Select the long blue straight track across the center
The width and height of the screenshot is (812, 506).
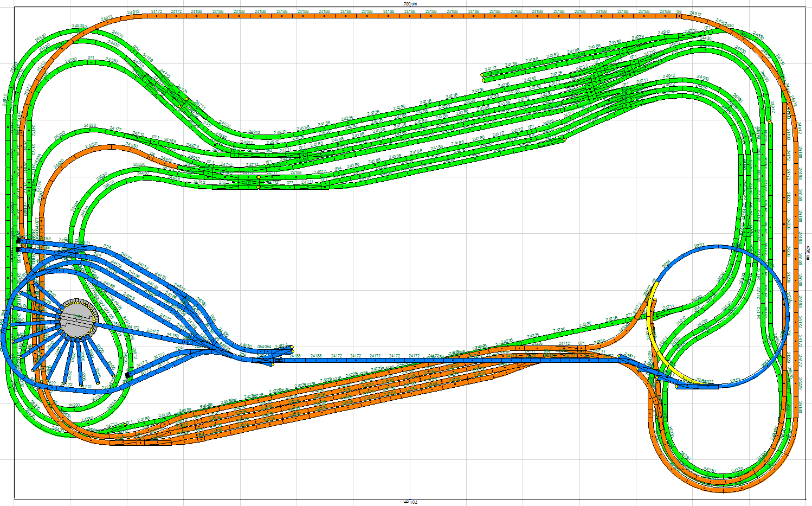(x=450, y=360)
